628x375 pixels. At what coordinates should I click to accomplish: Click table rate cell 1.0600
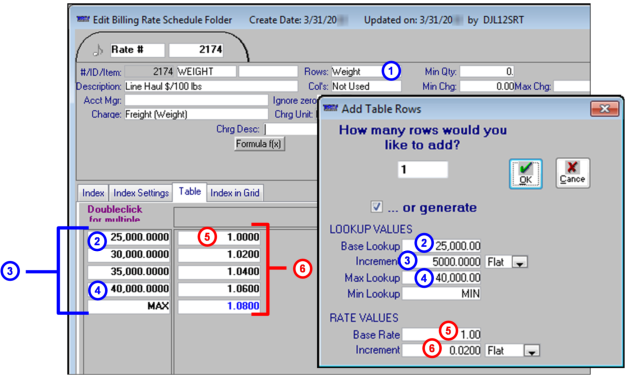219,289
